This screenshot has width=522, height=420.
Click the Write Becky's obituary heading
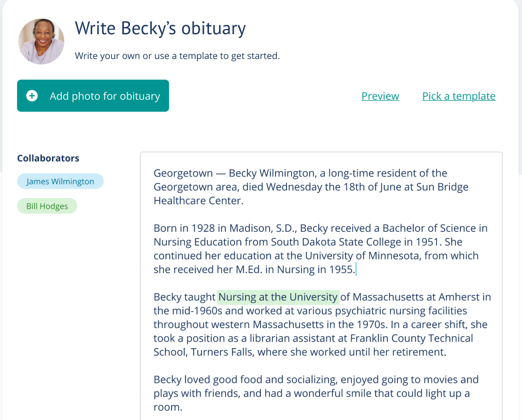tap(160, 28)
